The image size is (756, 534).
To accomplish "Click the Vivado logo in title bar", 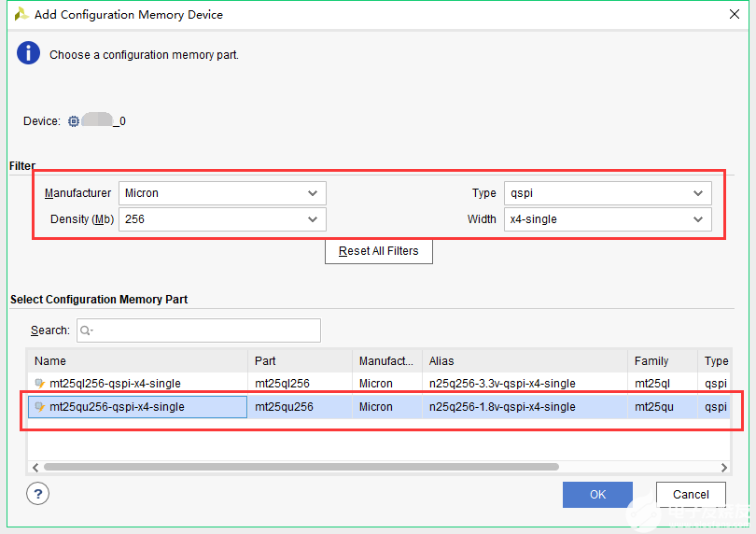I will (21, 15).
